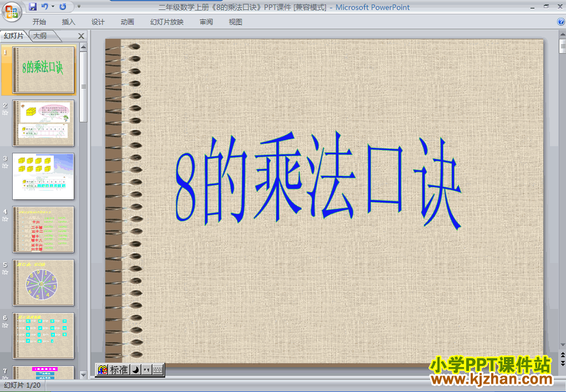
Task: Play animation star icon for slide 4
Action: 5,219
